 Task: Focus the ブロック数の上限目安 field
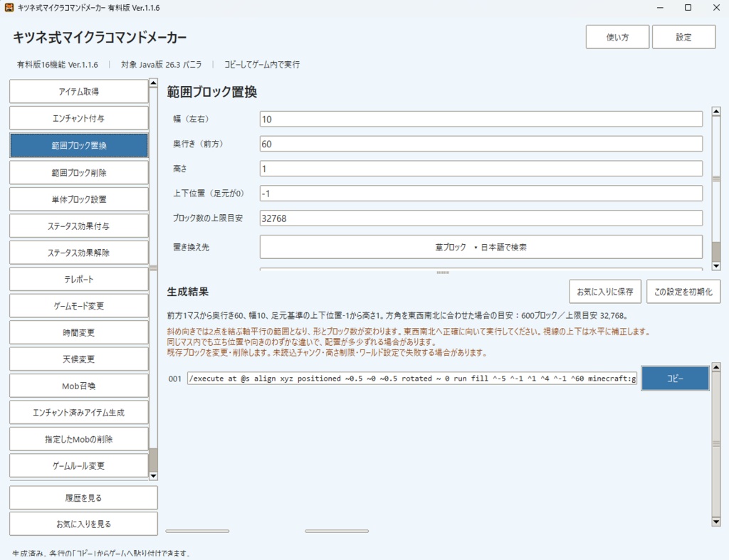coord(481,218)
